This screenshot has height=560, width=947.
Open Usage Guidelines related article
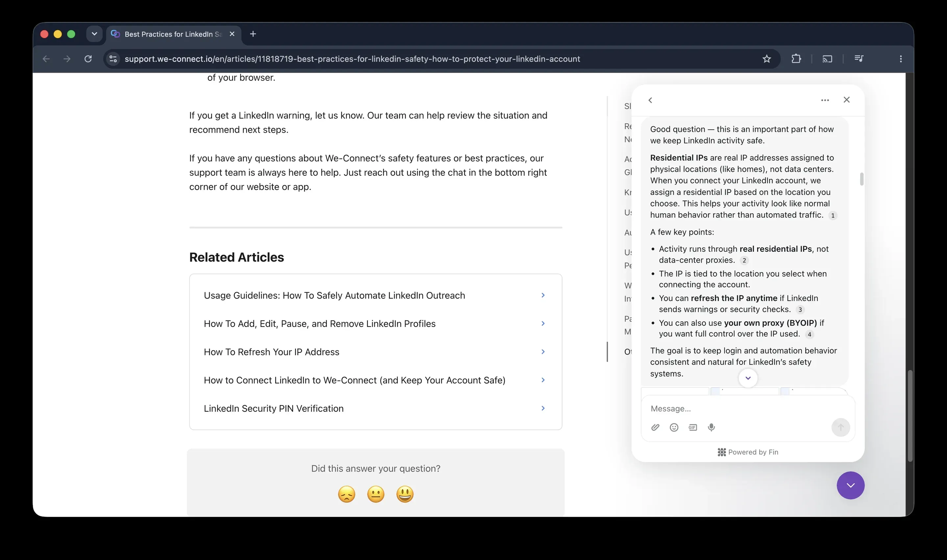pos(375,295)
